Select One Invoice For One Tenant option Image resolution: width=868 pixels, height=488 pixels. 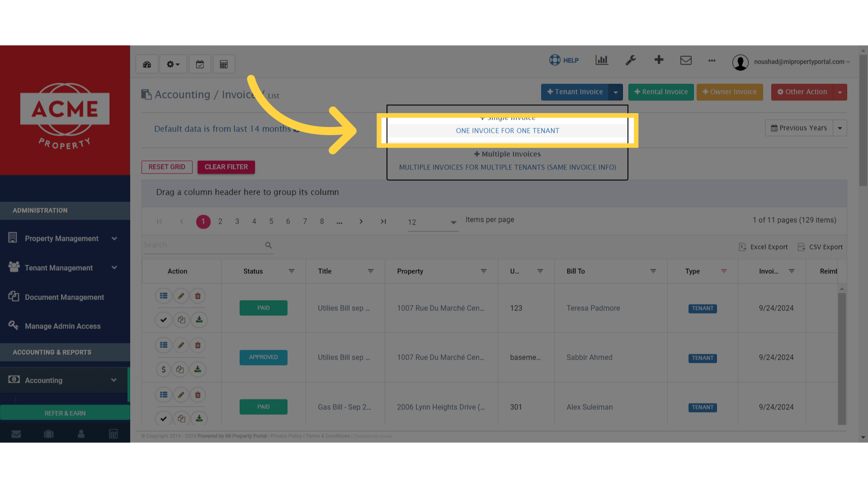tap(507, 131)
